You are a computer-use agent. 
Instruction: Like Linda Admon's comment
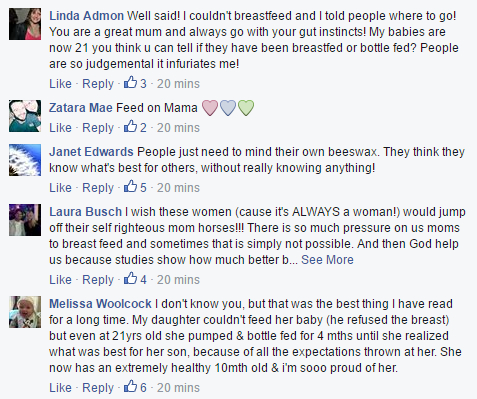tap(60, 83)
